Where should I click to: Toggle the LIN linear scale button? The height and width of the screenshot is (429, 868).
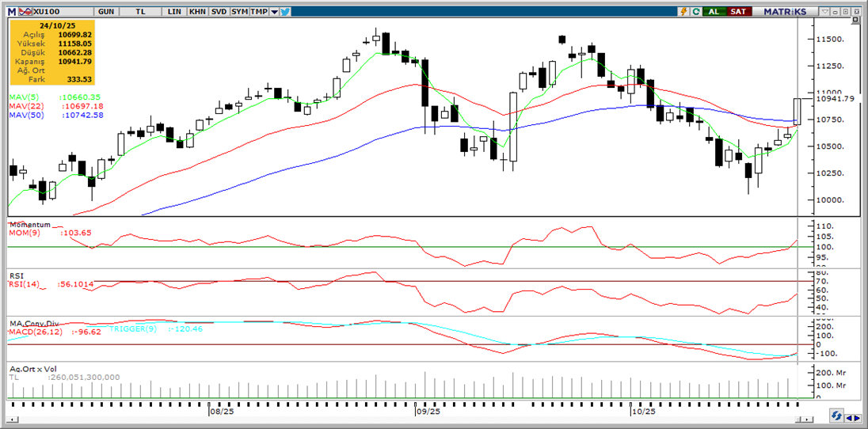click(x=176, y=12)
